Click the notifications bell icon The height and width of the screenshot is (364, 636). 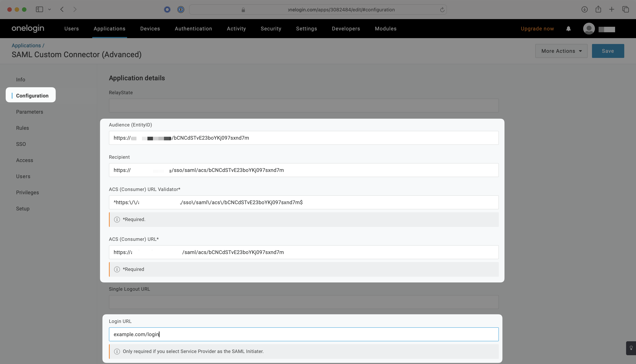click(569, 28)
